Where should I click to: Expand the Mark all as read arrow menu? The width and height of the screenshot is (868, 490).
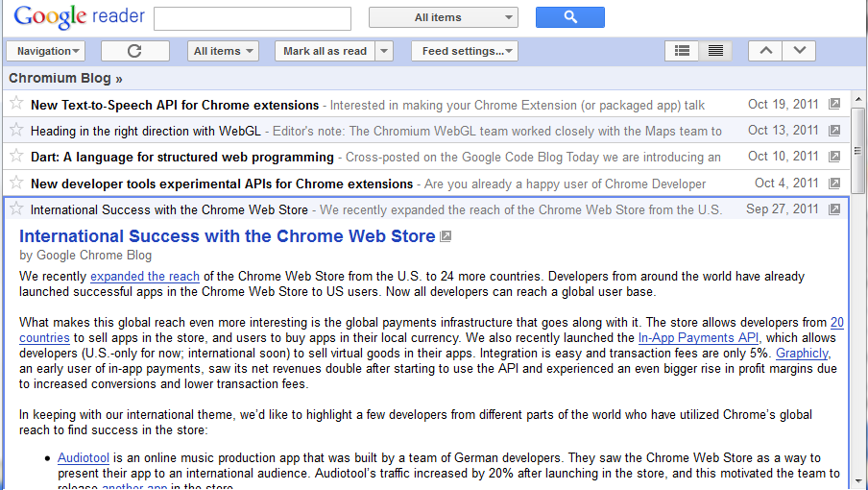pyautogui.click(x=384, y=51)
